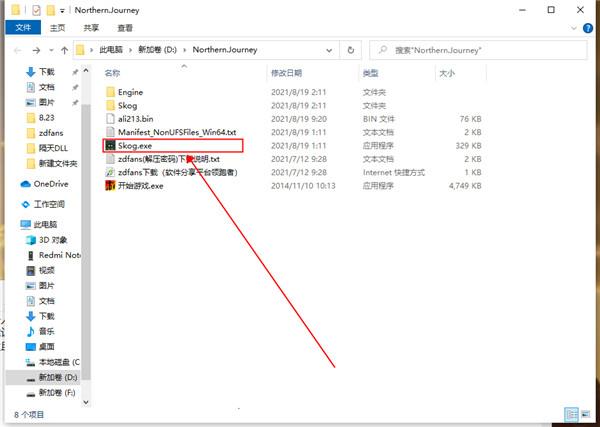Open the quick access toolbar dropdown
The width and height of the screenshot is (600, 427).
[62, 11]
